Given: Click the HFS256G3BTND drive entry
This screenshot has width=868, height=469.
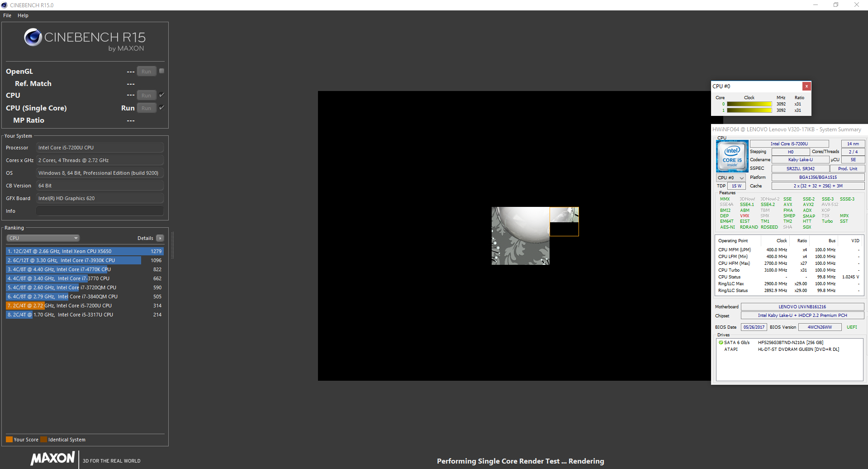Looking at the screenshot, I should [x=791, y=343].
